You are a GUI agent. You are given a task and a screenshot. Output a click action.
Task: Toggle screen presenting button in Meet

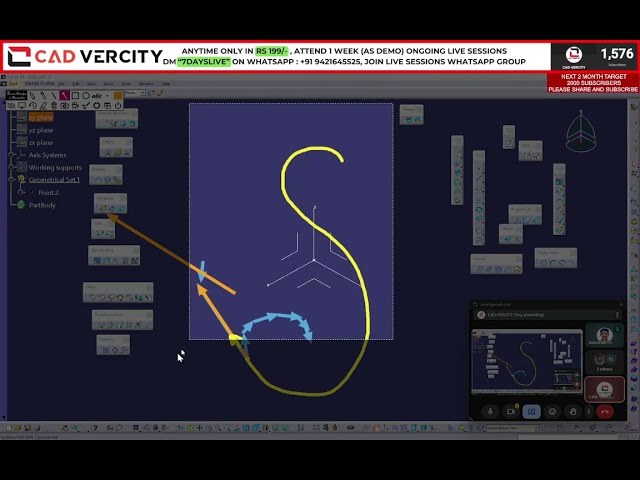pyautogui.click(x=531, y=411)
